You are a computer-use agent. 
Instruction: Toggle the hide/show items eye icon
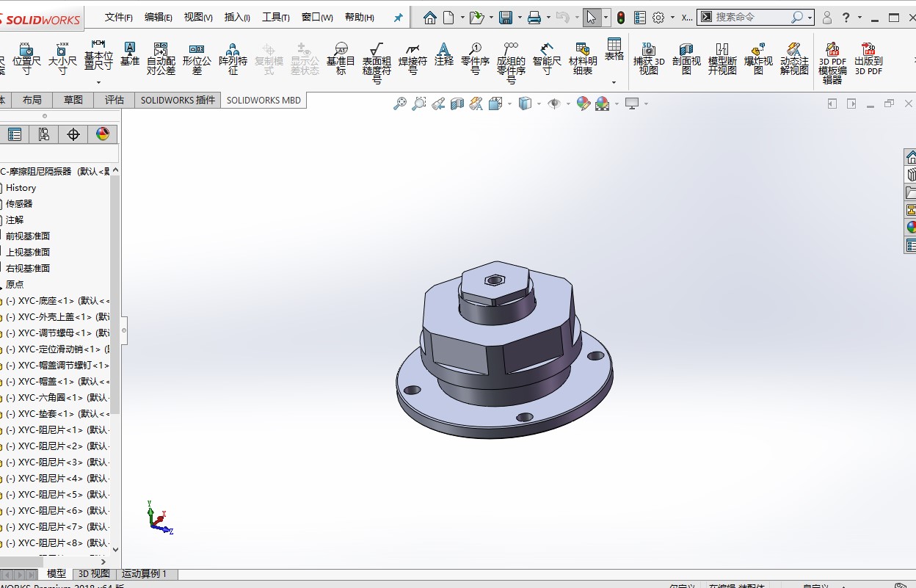point(554,104)
